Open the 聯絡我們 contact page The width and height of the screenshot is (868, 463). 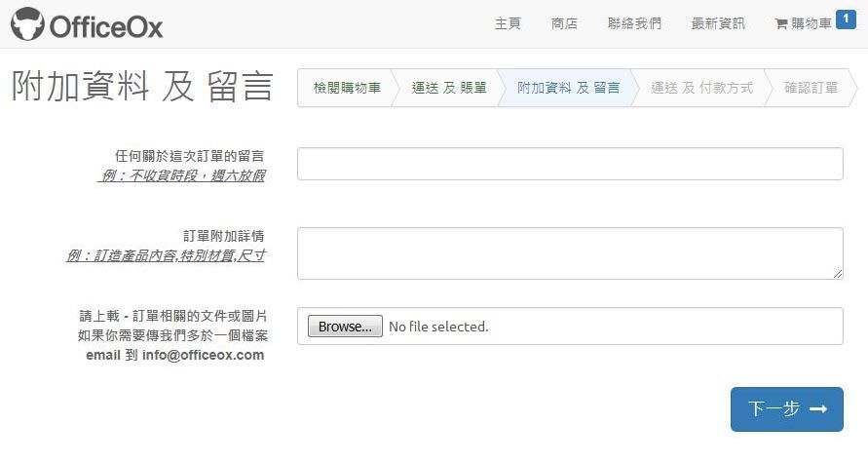tap(634, 23)
